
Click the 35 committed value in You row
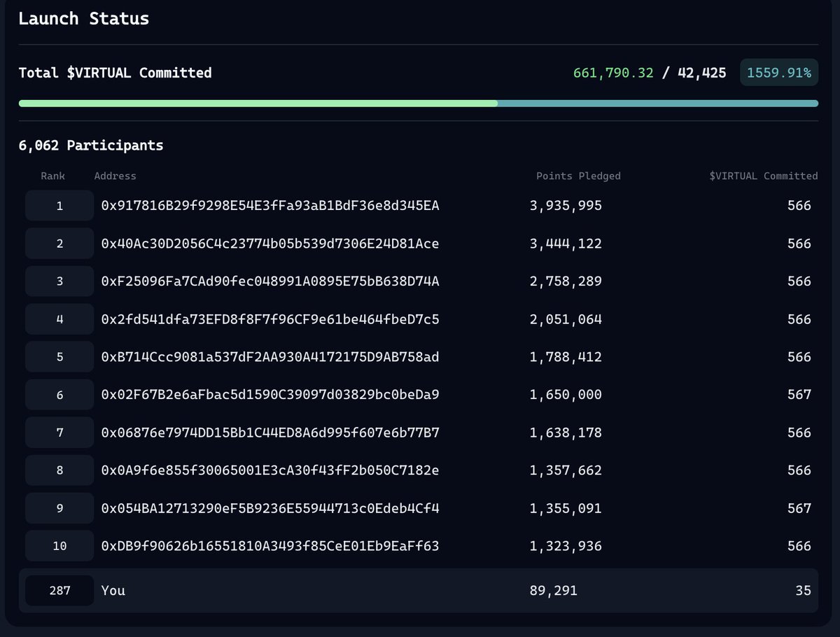click(x=803, y=590)
